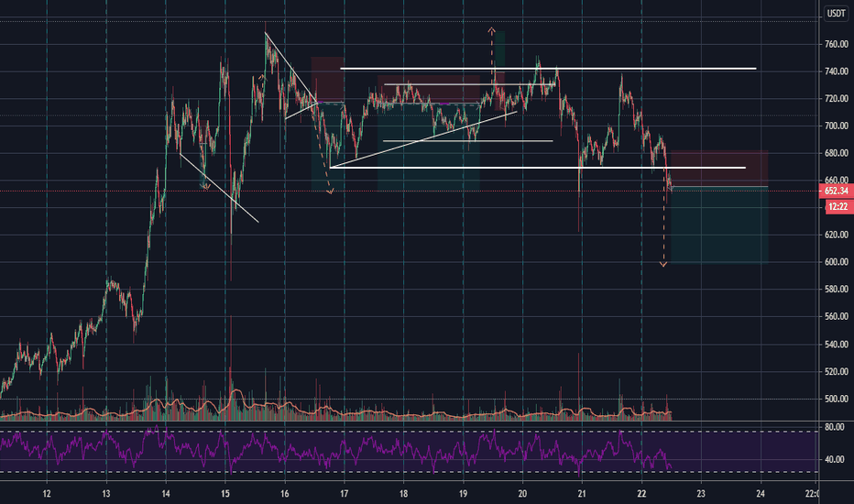Click the 580.00 price axis label
854x504 pixels.
[836, 290]
